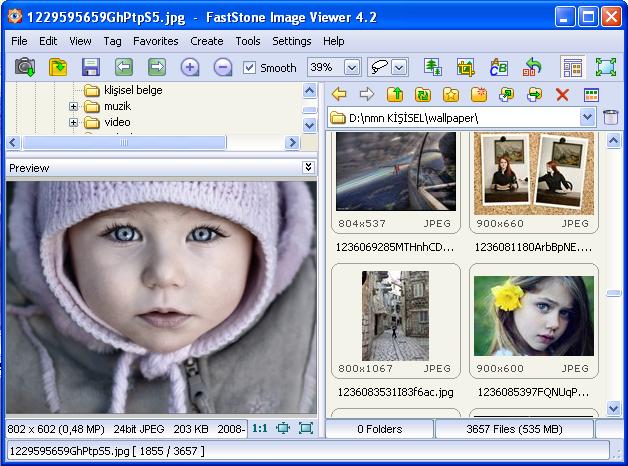
Task: Open the Tools menu
Action: pos(248,41)
